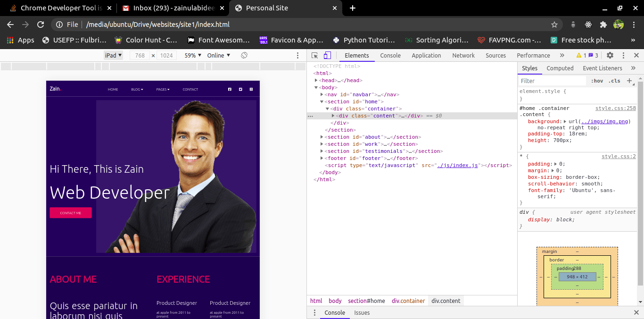Click the React DevTools extension icon
Viewport: 644px width, 319px height.
click(x=588, y=25)
